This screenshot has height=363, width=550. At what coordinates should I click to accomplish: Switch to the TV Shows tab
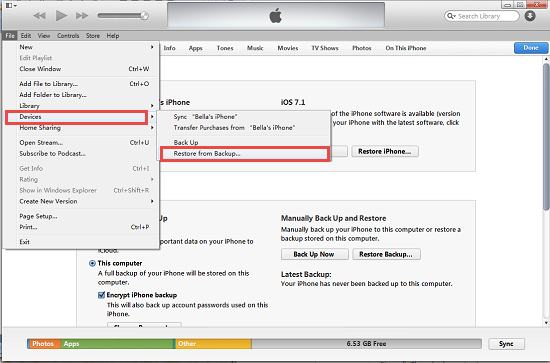[325, 48]
